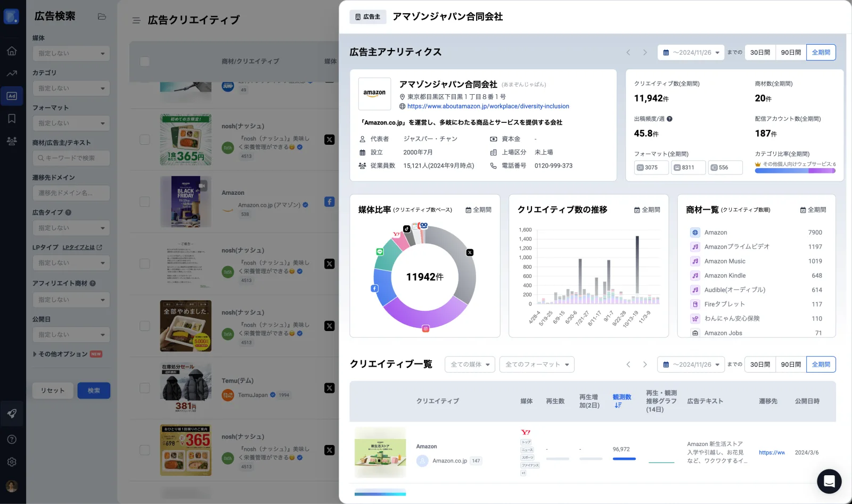Click the Facebook icon in Amazon row
The height and width of the screenshot is (504, 852).
[330, 202]
